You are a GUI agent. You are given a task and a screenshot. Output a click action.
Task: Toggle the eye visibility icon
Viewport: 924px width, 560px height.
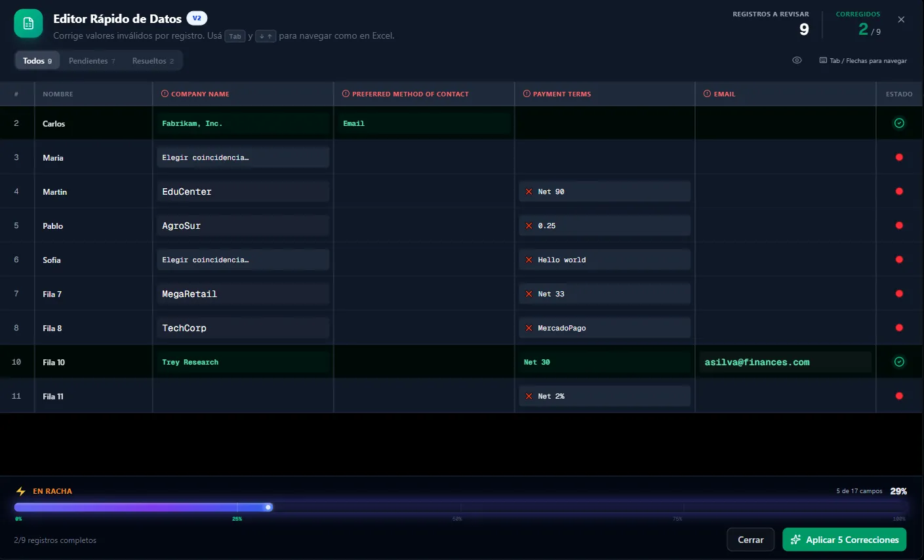797,60
